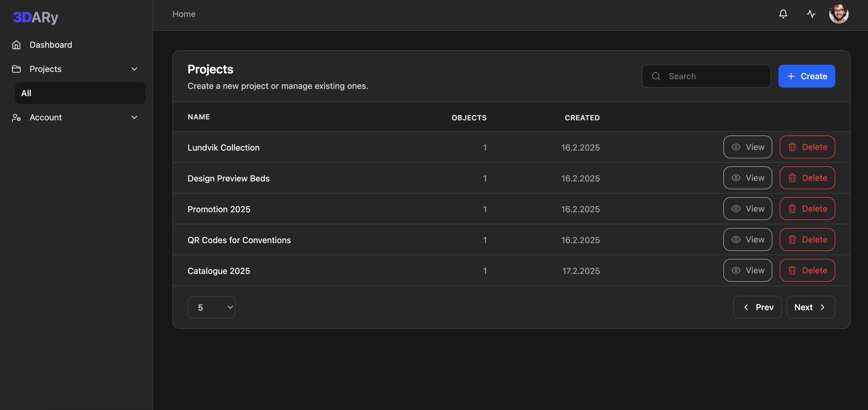Collapse the Projects sidebar section
The height and width of the screenshot is (410, 868).
coord(134,69)
